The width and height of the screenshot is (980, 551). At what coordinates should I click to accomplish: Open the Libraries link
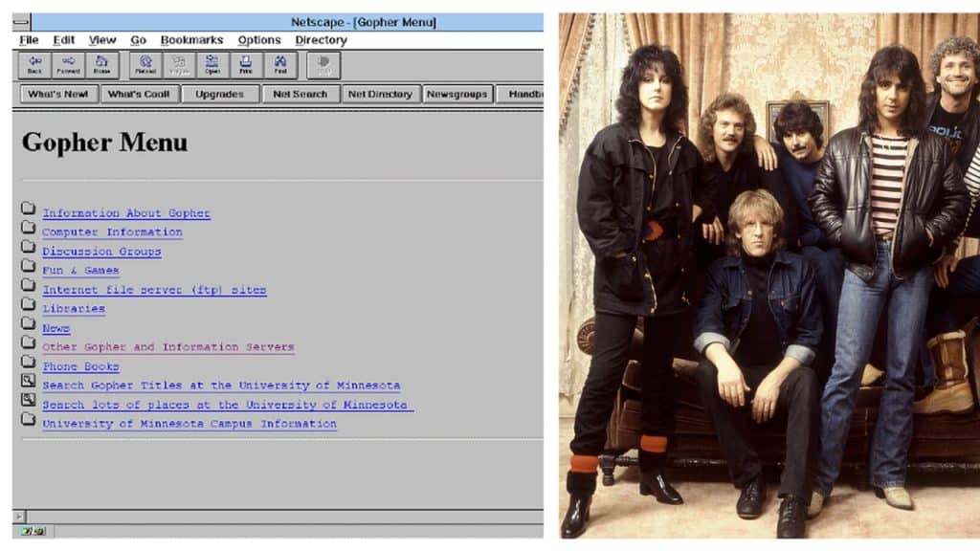pos(74,309)
